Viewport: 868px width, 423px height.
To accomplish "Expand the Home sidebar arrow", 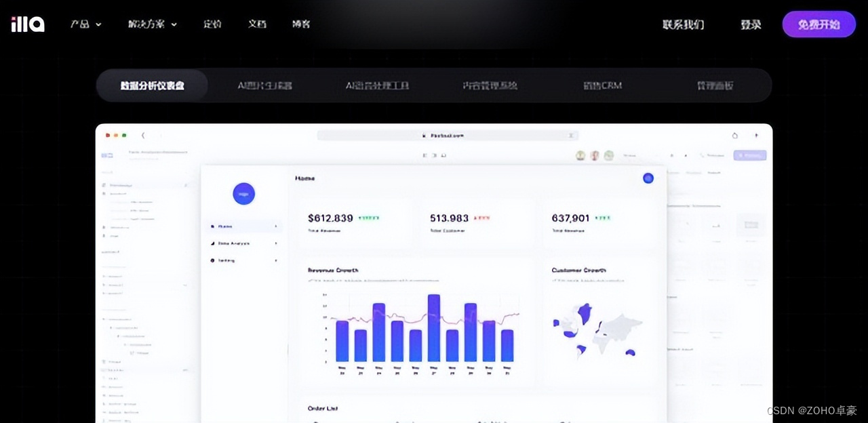I will 276,226.
